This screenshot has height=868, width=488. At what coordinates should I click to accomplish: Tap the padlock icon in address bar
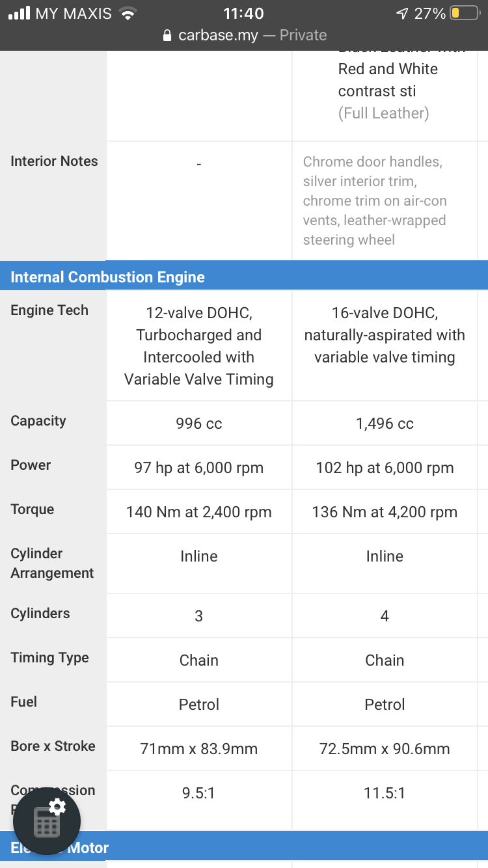[167, 35]
